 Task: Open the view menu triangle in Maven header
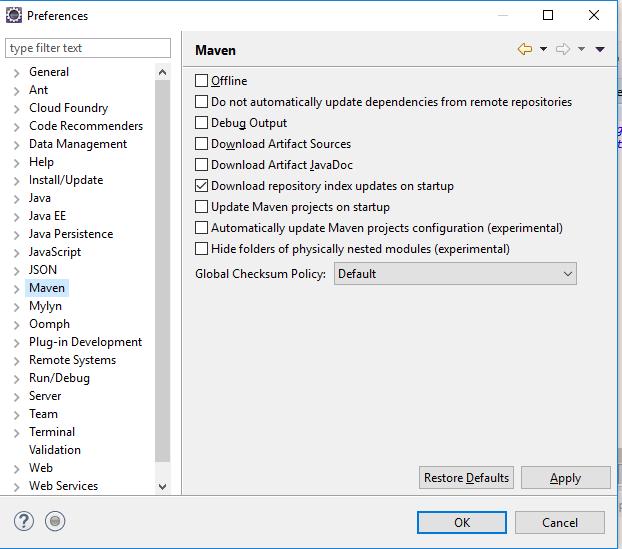[x=600, y=49]
